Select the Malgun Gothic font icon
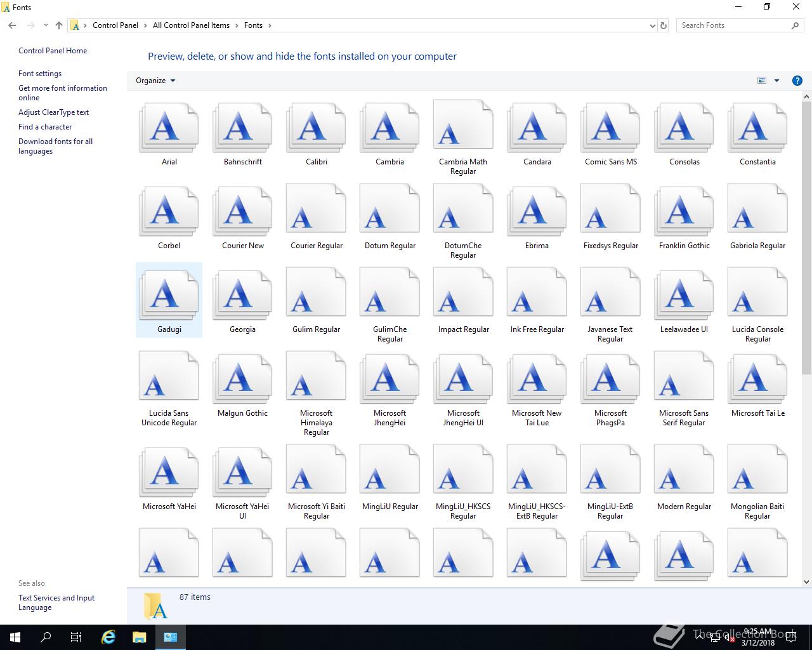This screenshot has width=812, height=650. 242,380
